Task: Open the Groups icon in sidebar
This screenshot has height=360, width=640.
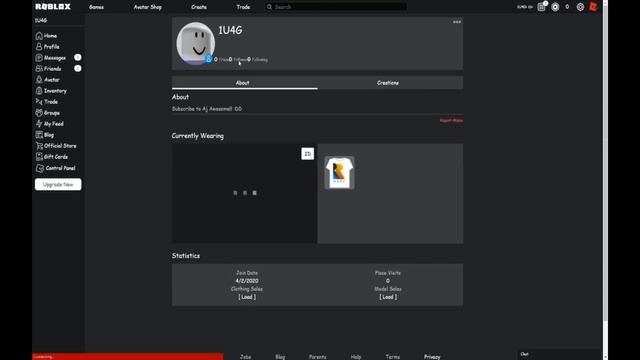Action: click(39, 113)
